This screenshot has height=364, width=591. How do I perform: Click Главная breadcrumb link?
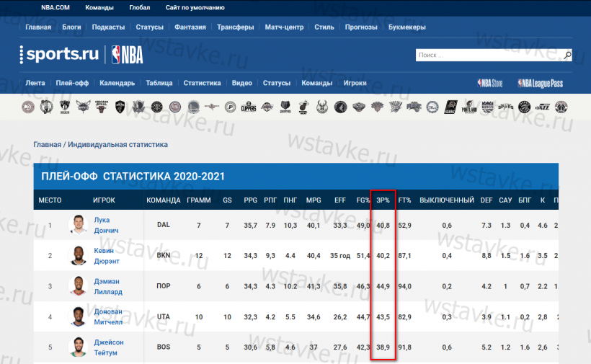(47, 145)
